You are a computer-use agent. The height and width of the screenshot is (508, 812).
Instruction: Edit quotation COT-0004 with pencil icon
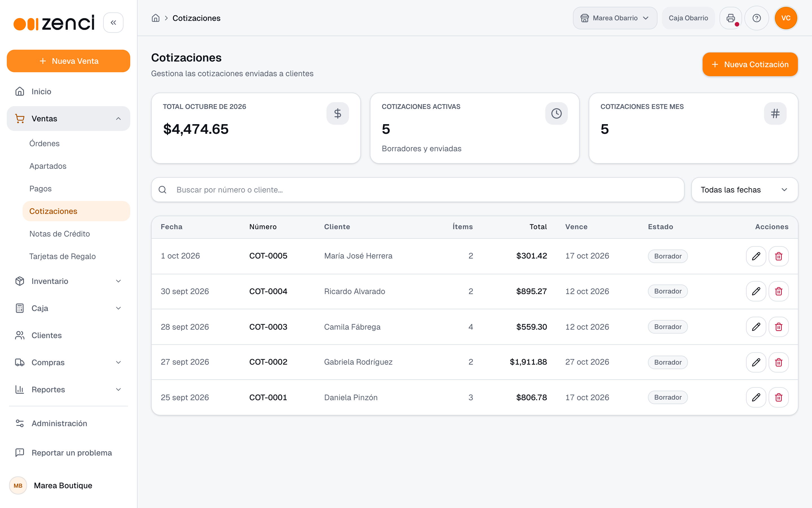756,291
